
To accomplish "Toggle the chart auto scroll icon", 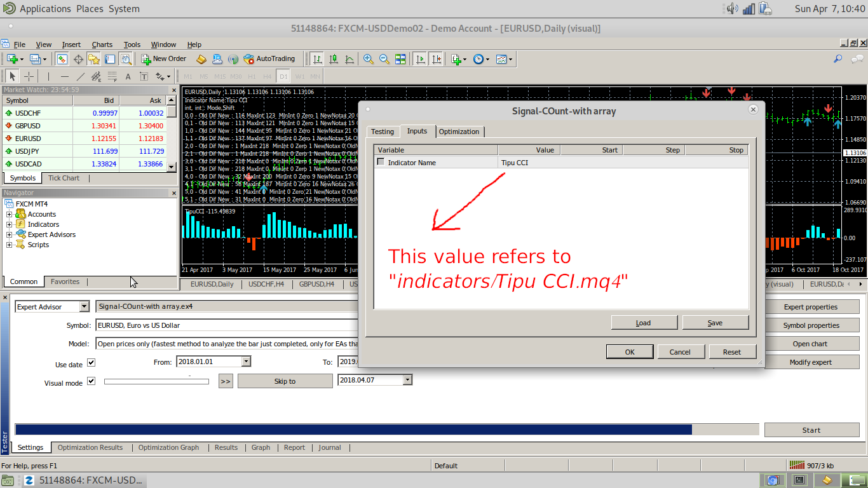I will click(x=420, y=59).
